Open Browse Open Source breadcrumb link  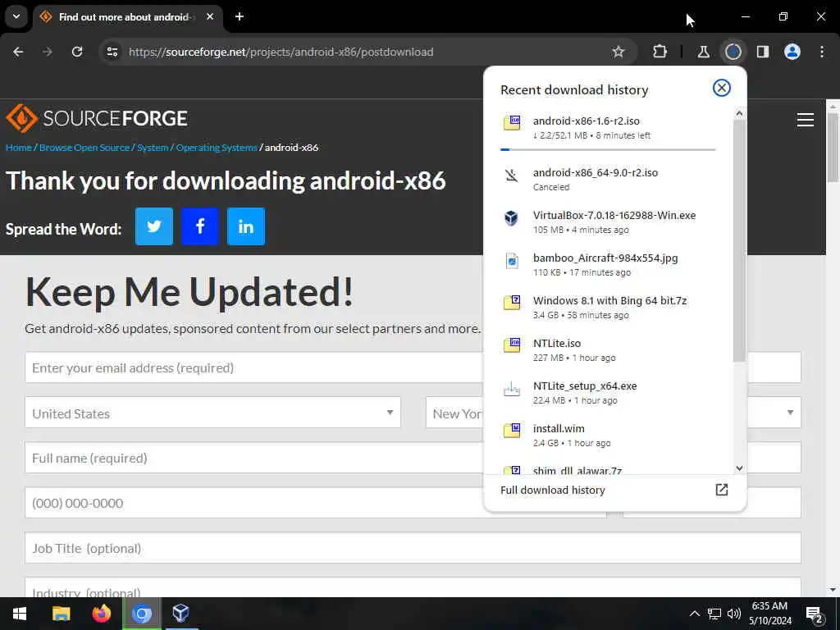click(x=84, y=148)
